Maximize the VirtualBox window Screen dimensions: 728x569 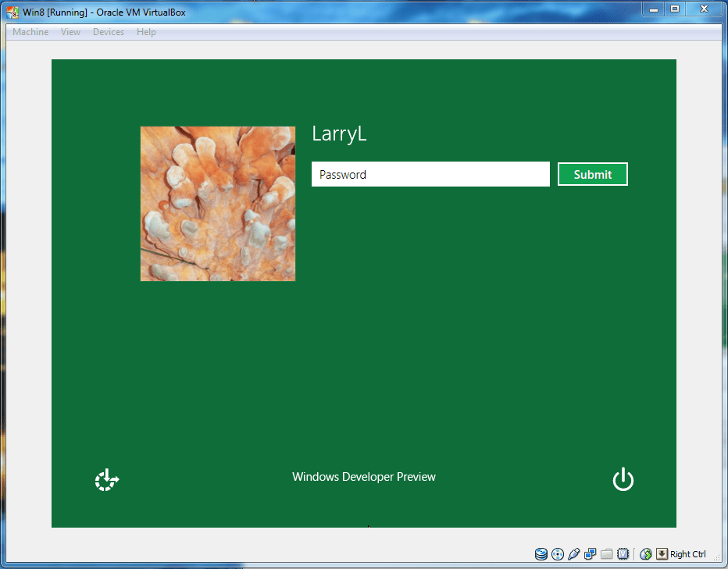pos(675,9)
